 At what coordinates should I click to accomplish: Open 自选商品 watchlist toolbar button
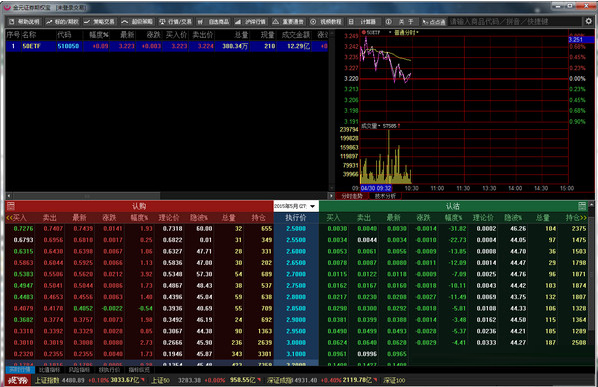click(213, 22)
